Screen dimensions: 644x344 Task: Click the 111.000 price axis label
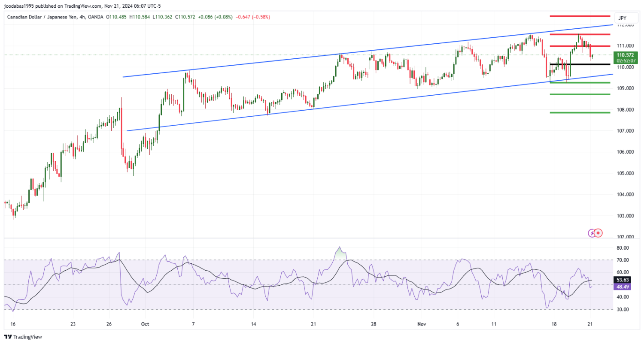(625, 46)
